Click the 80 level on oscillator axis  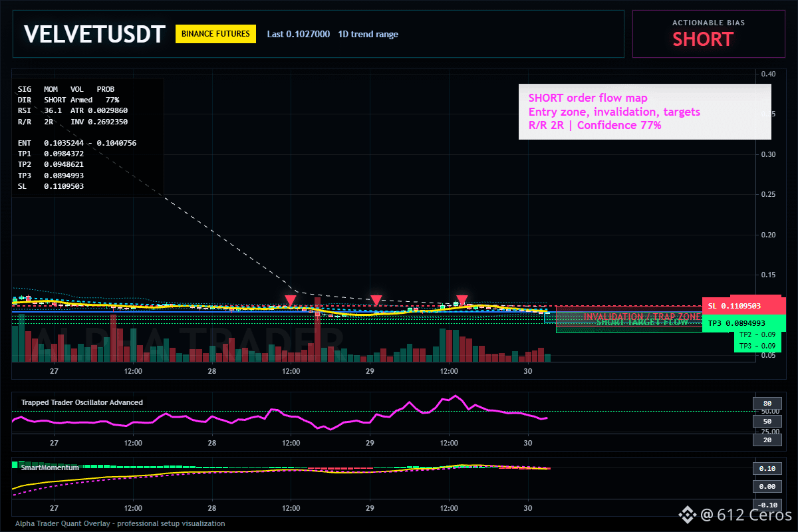tap(767, 403)
